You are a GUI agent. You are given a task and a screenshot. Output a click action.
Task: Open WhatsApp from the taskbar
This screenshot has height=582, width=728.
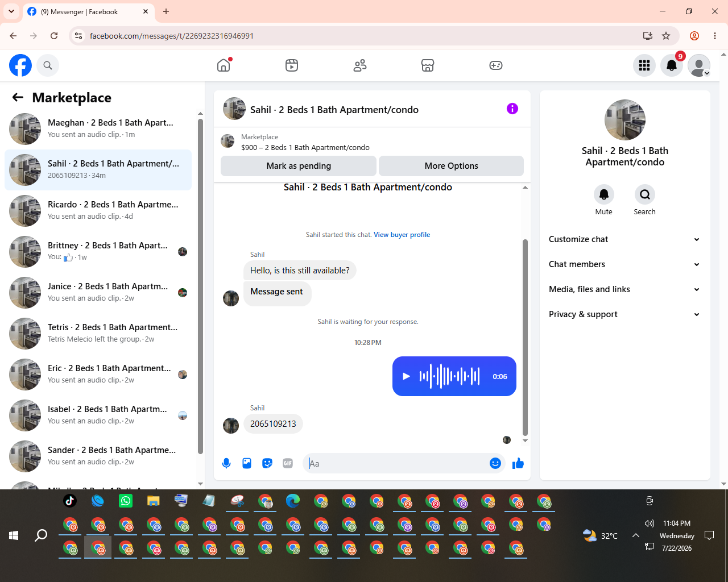pos(126,501)
